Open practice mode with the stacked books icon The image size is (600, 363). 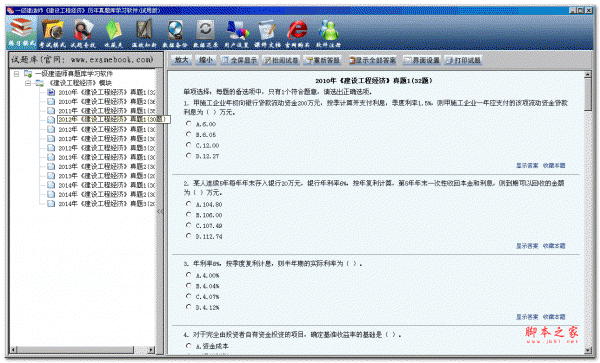click(x=21, y=32)
